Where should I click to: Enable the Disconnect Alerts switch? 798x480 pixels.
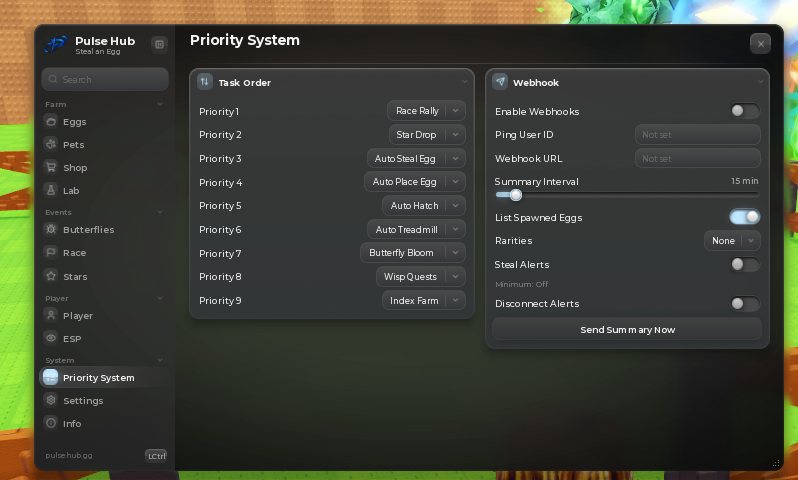[745, 303]
